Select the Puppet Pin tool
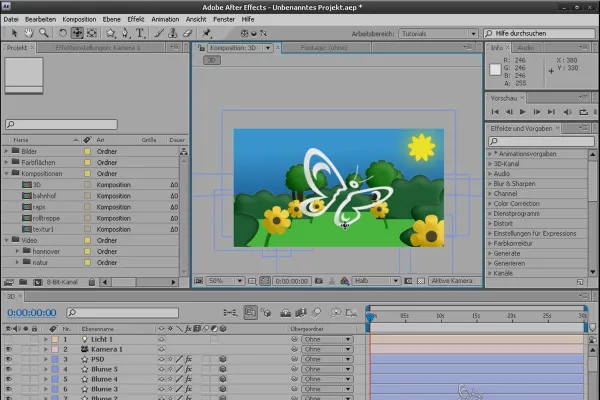600x400 pixels. 206,33
